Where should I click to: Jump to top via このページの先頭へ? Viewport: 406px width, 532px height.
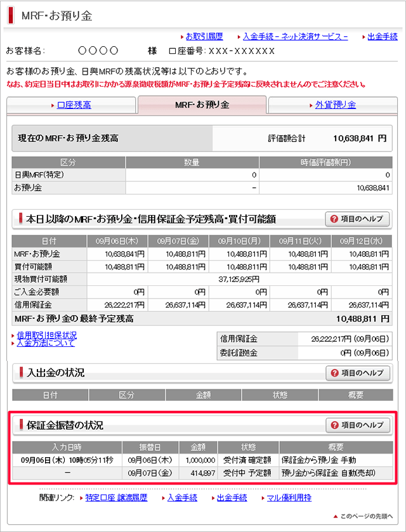(366, 517)
